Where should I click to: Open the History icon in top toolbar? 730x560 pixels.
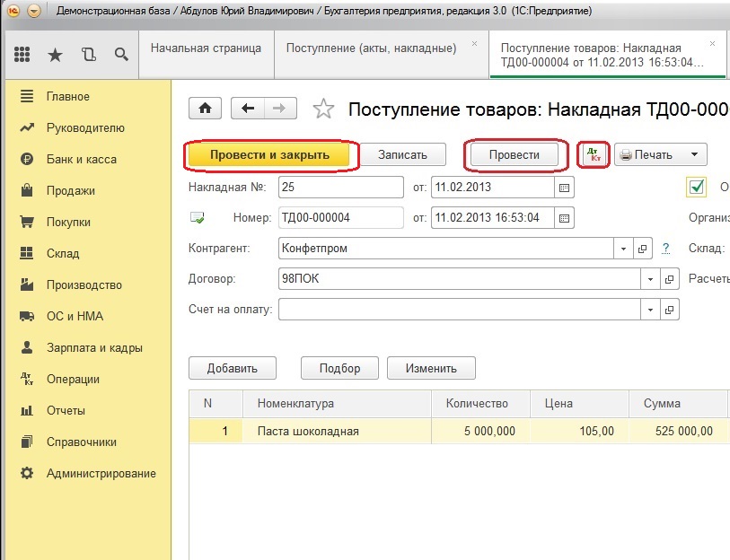pyautogui.click(x=89, y=55)
